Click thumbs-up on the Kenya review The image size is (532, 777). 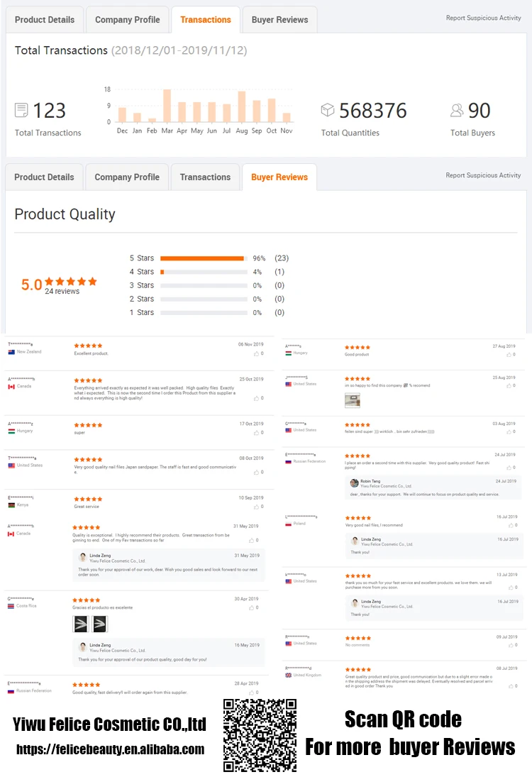[x=257, y=507]
